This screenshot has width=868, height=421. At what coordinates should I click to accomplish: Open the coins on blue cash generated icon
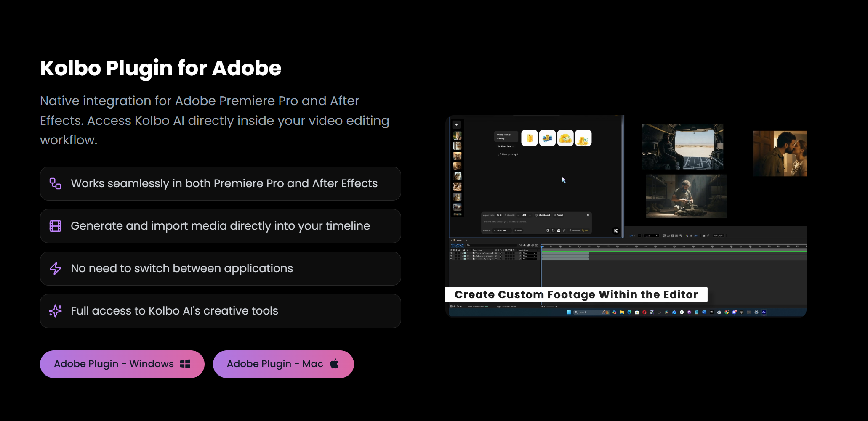(547, 138)
